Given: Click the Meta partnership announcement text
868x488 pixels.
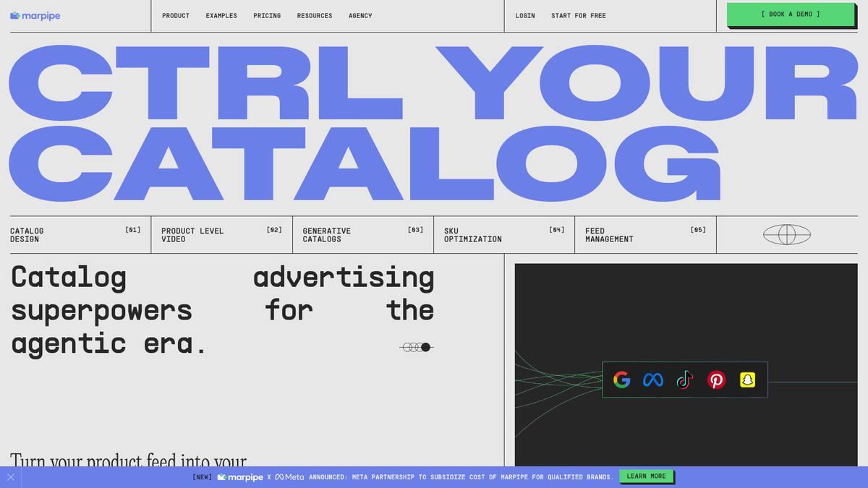Looking at the screenshot, I should pyautogui.click(x=461, y=477).
